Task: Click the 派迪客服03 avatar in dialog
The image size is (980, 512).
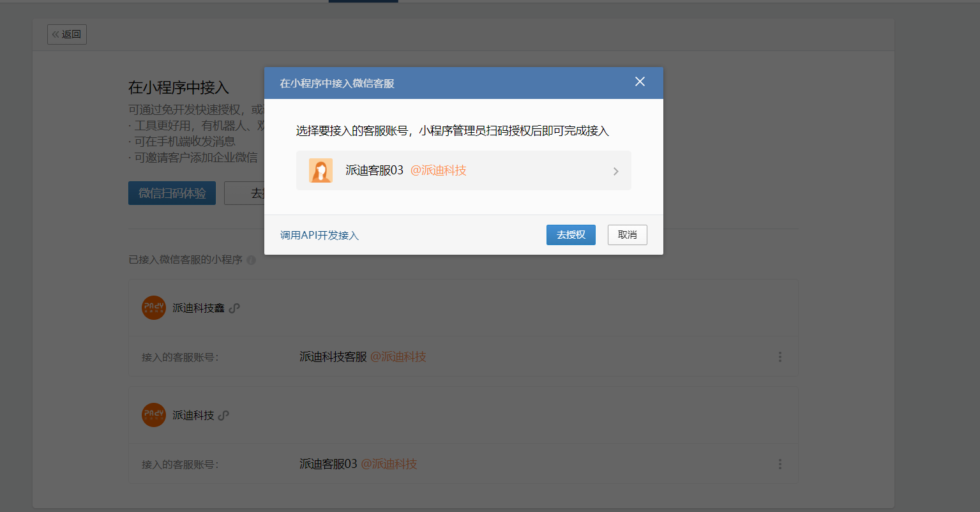Action: click(320, 170)
